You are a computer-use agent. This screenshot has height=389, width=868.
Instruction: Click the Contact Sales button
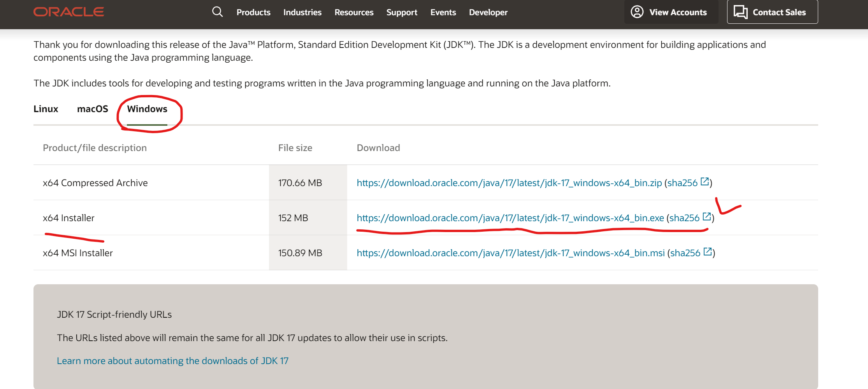772,12
